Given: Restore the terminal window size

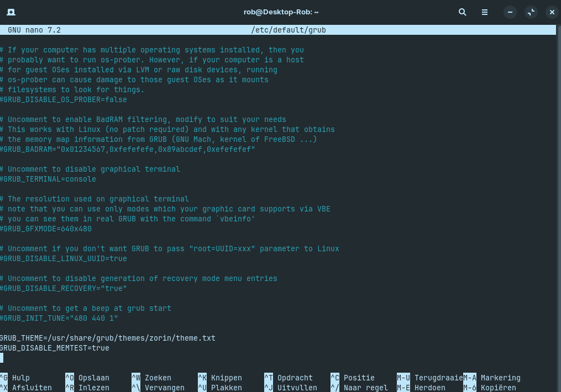Looking at the screenshot, I should click(531, 12).
